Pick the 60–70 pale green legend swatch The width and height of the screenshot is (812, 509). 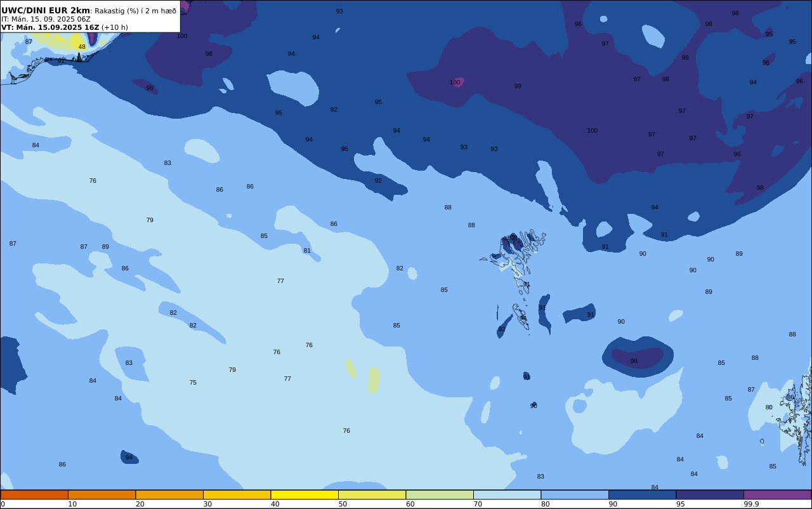pyautogui.click(x=440, y=494)
